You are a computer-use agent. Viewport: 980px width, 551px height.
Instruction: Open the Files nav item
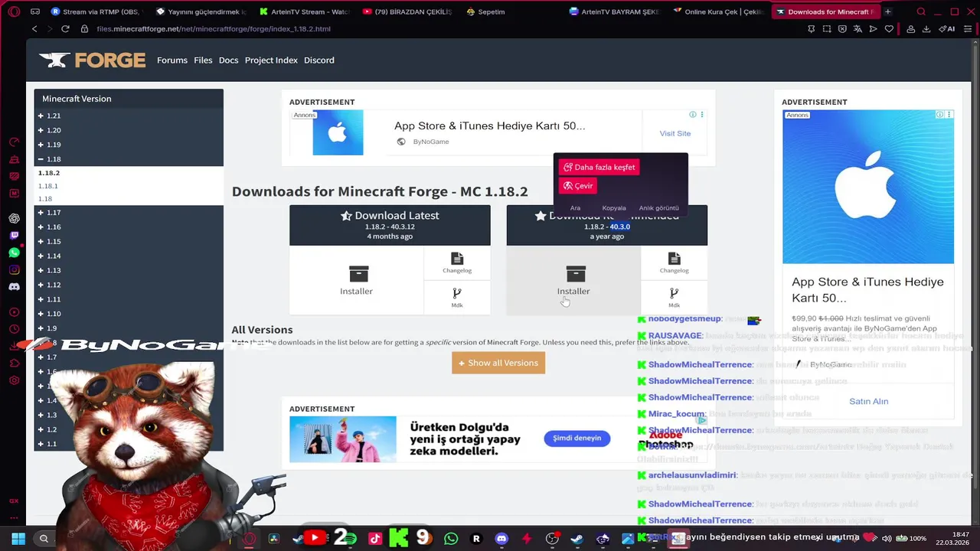[x=203, y=60]
